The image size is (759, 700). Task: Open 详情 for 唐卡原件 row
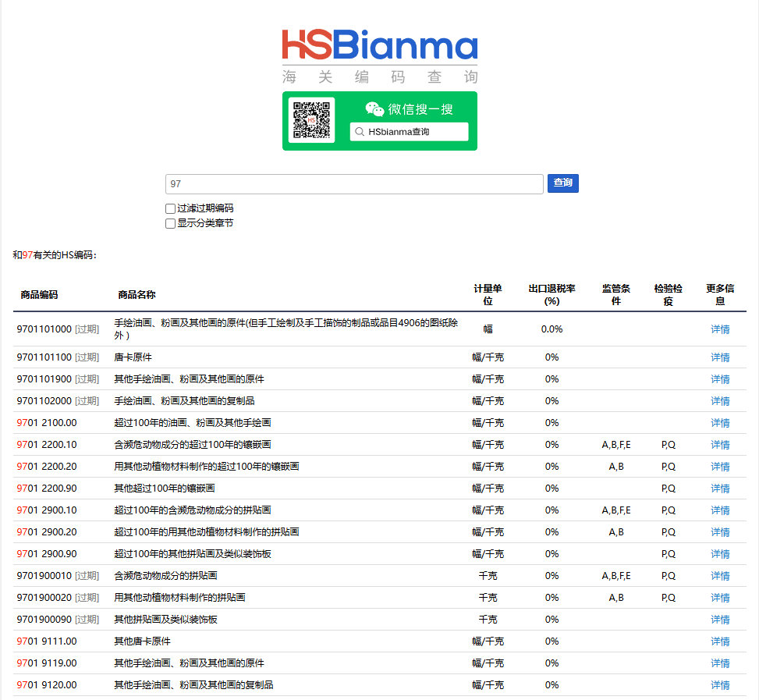coord(719,357)
